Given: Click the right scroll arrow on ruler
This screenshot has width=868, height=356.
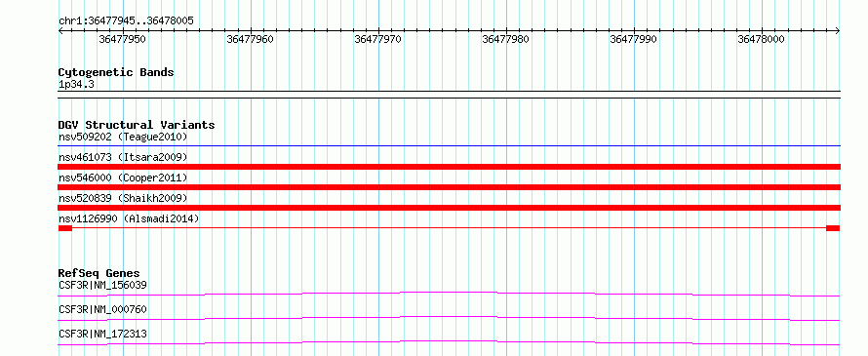Looking at the screenshot, I should point(838,30).
